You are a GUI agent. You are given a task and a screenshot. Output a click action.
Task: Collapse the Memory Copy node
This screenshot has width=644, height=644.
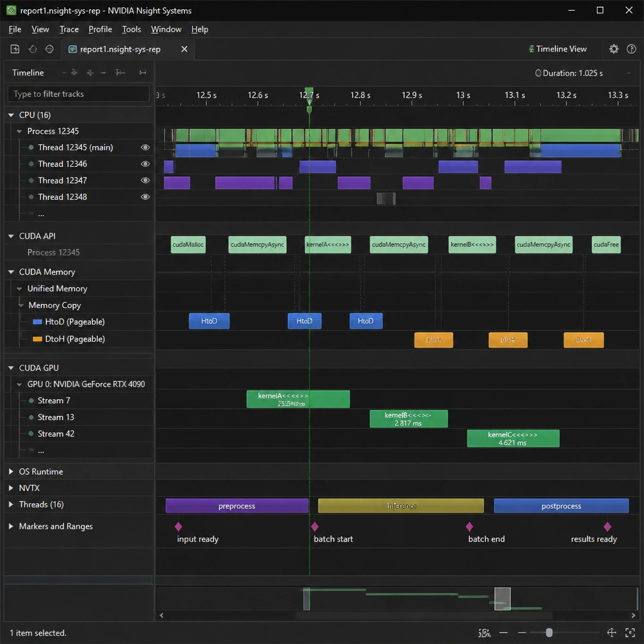tap(21, 305)
